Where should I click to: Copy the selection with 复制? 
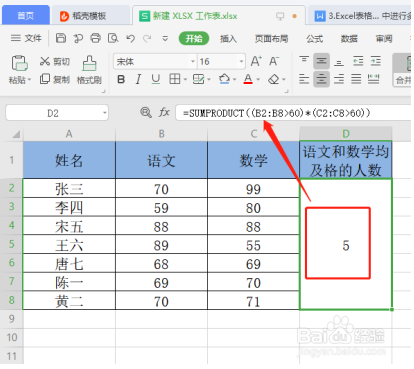click(54, 79)
